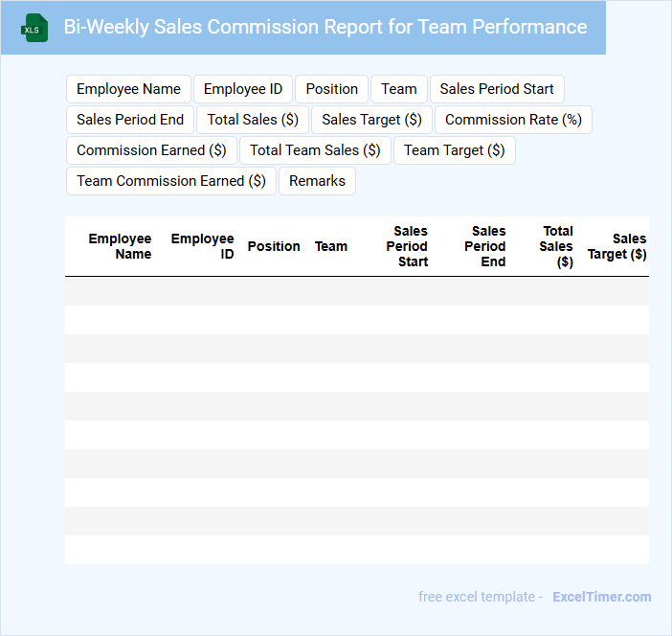Open the ExcelTimer.com link
672x636 pixels.
[601, 597]
